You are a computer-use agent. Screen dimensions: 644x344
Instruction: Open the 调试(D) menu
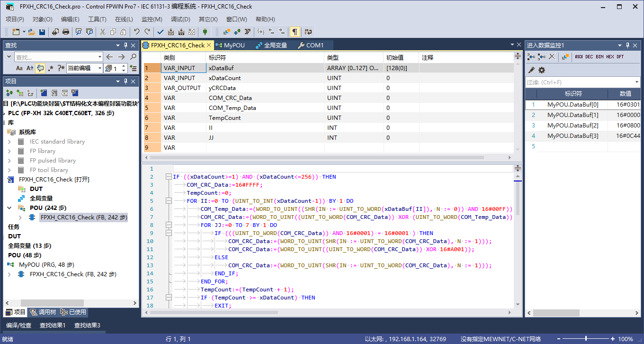[x=180, y=19]
